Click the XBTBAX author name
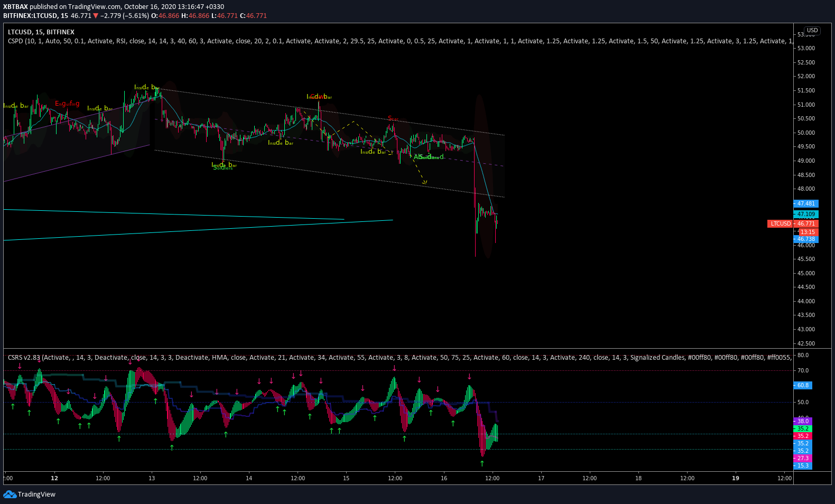Image resolution: width=835 pixels, height=504 pixels. tap(15, 7)
